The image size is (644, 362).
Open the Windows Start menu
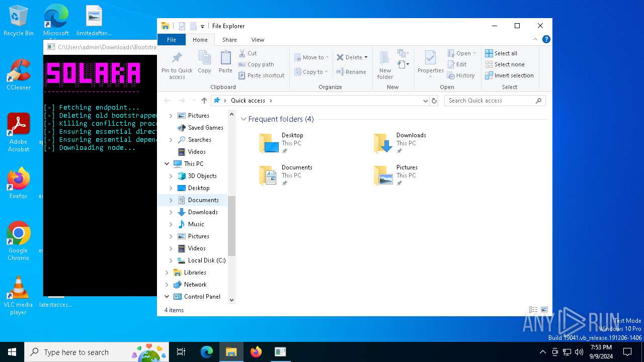(x=12, y=352)
